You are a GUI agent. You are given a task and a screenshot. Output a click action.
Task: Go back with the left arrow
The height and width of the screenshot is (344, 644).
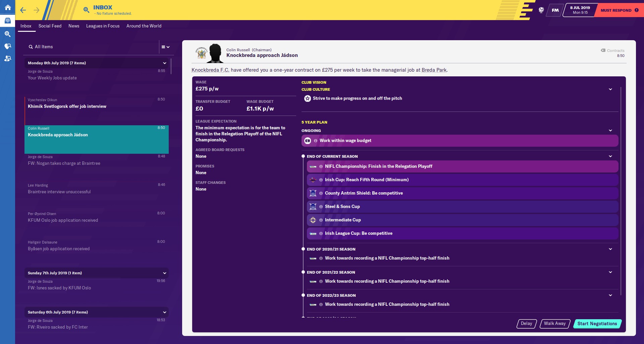click(x=23, y=10)
